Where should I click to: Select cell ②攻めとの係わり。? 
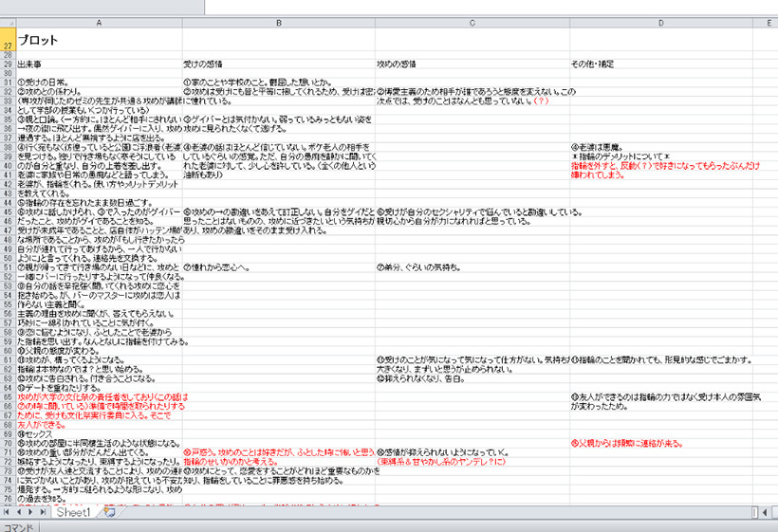[x=100, y=92]
